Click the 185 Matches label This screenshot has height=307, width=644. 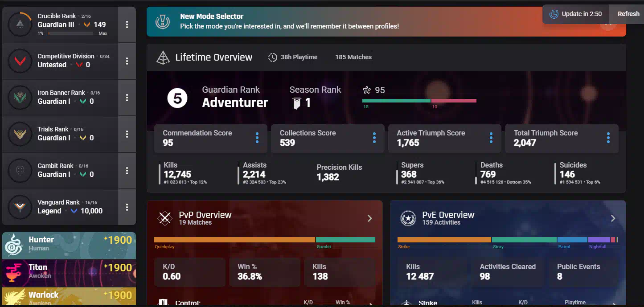[353, 57]
